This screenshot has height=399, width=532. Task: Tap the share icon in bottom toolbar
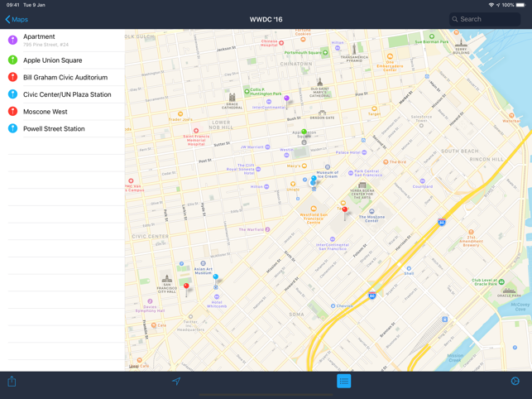click(12, 382)
